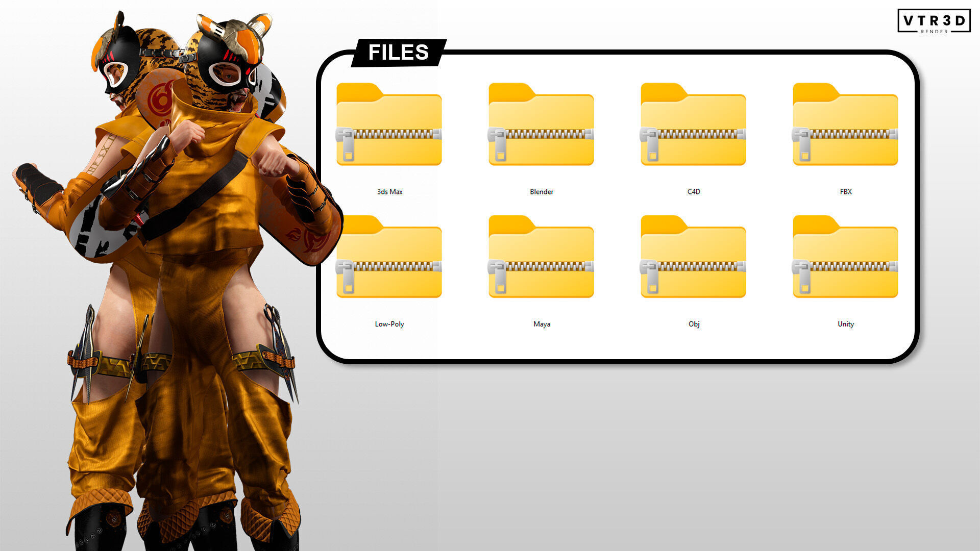Open the FBX zip folder icon

[845, 124]
